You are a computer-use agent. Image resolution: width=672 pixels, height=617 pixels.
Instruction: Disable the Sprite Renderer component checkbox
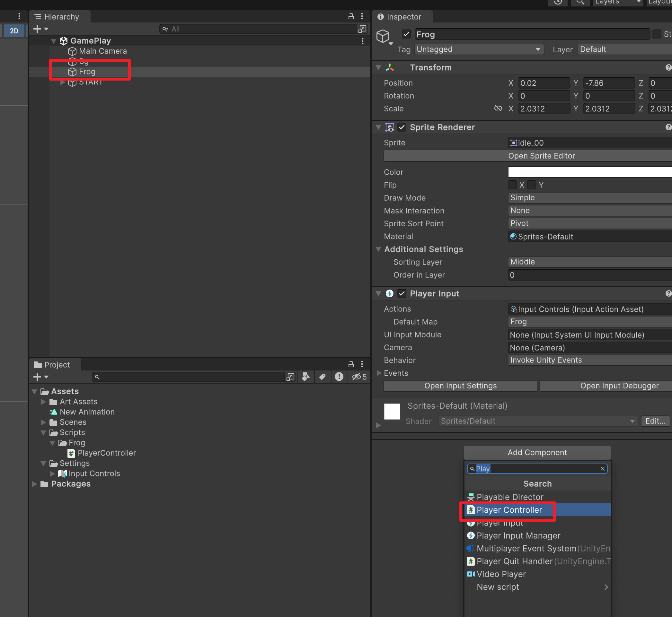click(402, 127)
